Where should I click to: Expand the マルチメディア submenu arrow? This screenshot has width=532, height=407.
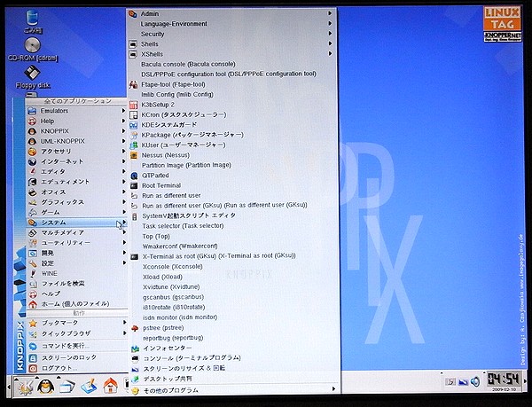(124, 232)
